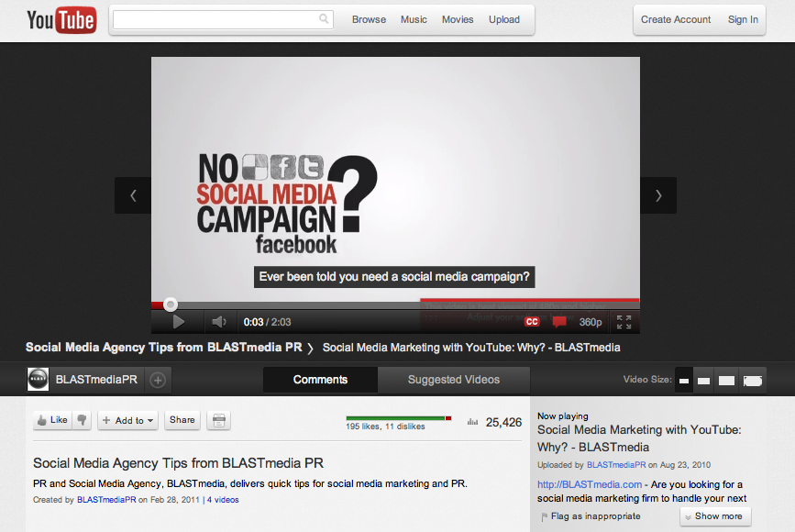Viewport: 795px width, 532px height.
Task: Open the Add to dropdown
Action: coord(127,420)
